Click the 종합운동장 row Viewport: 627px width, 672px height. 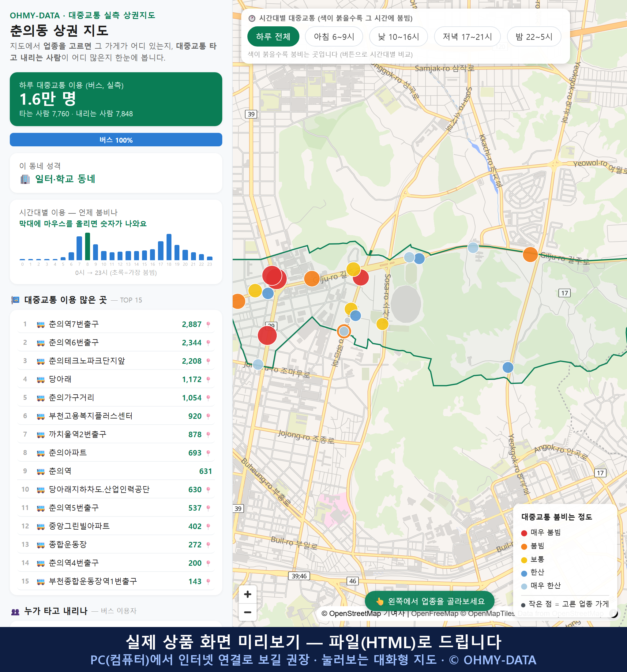click(116, 545)
